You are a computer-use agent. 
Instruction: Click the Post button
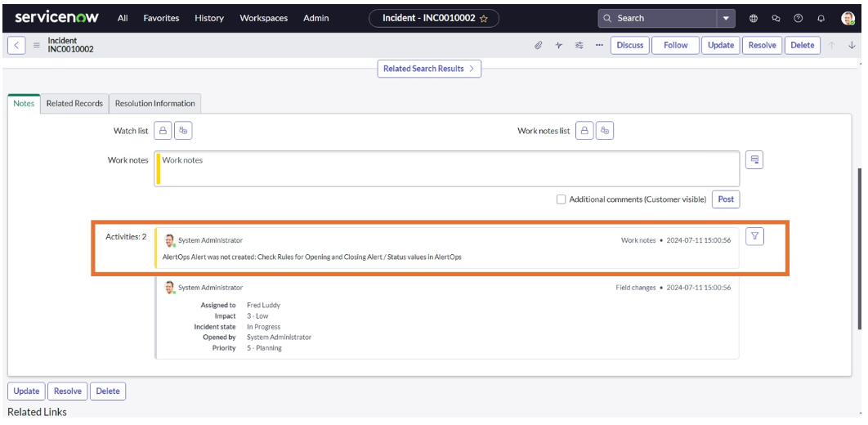pyautogui.click(x=726, y=199)
